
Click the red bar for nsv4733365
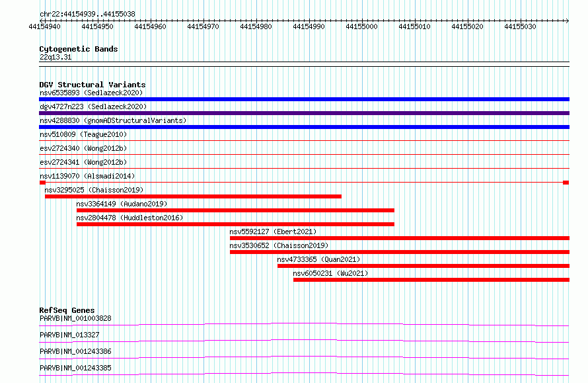(423, 266)
